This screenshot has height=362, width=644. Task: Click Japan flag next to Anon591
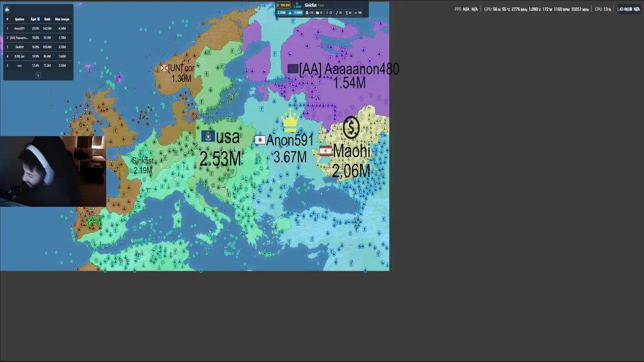pos(260,140)
